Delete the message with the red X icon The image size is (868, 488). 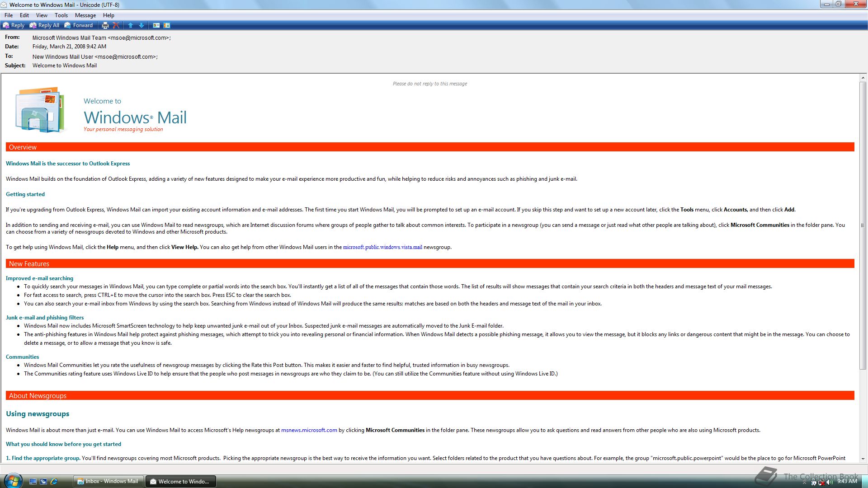(x=116, y=25)
